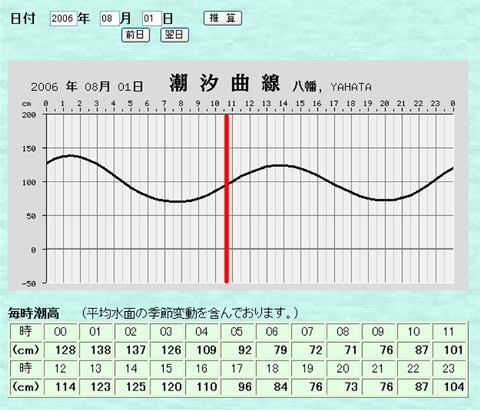Select hour header cell 17
Viewport: 480px width, 410px height.
coord(237,369)
